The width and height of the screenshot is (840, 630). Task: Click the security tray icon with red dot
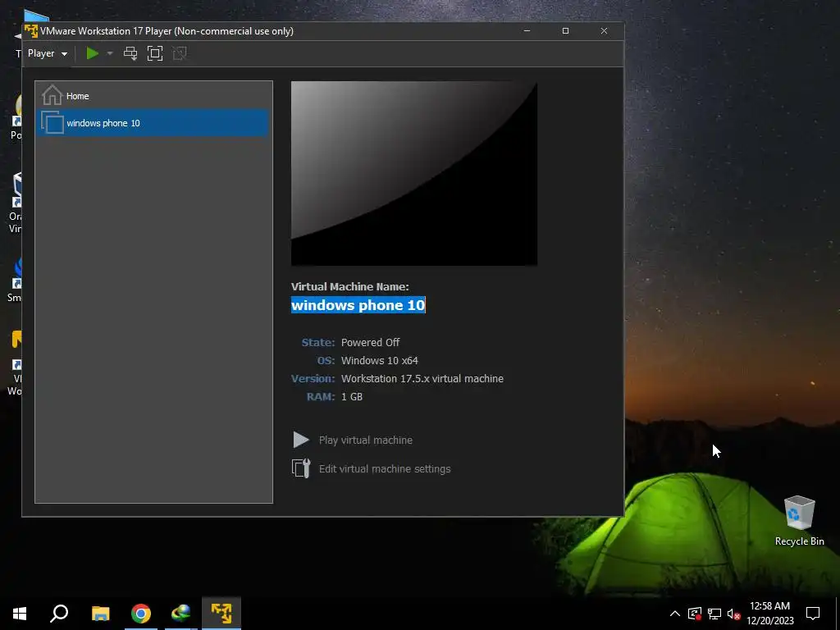pos(695,614)
